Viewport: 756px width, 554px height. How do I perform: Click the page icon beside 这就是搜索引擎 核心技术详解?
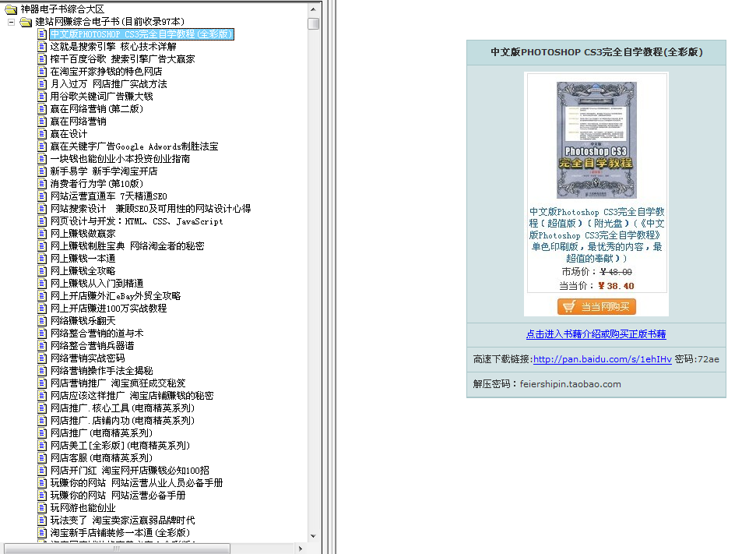(x=42, y=46)
